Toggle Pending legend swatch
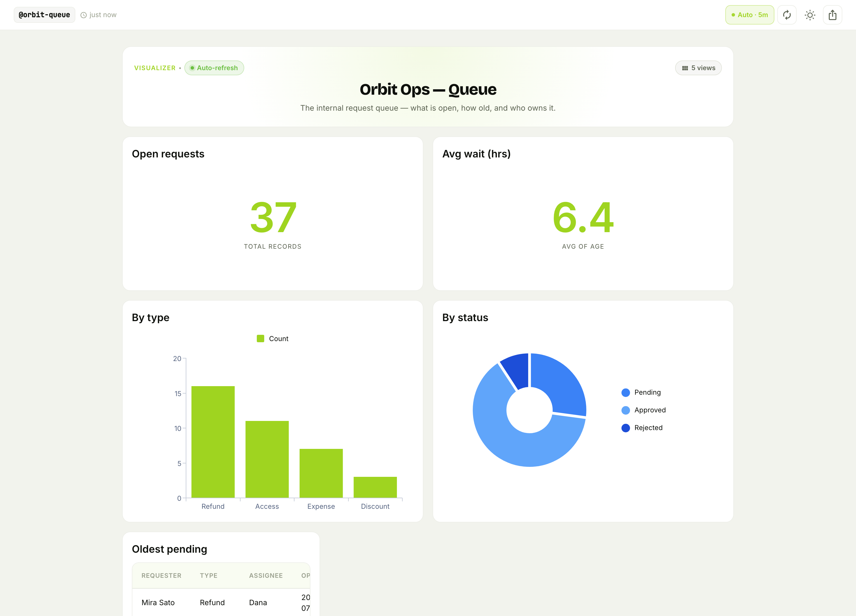This screenshot has height=616, width=856. point(625,393)
